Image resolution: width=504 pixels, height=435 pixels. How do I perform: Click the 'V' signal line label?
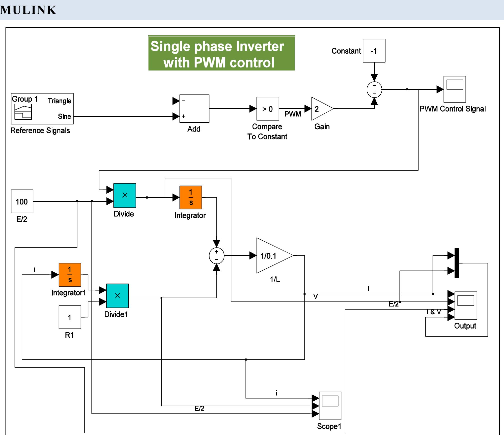point(316,297)
